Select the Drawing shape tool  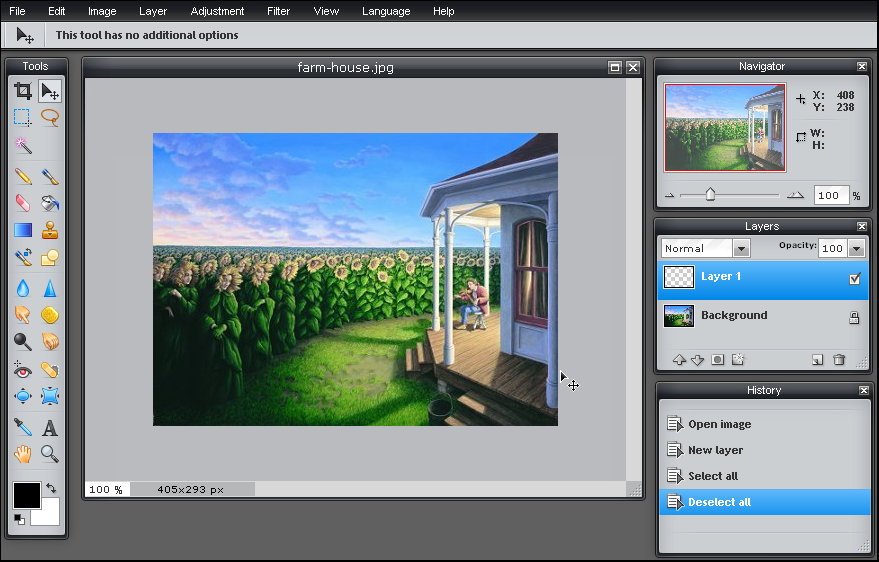tap(50, 257)
